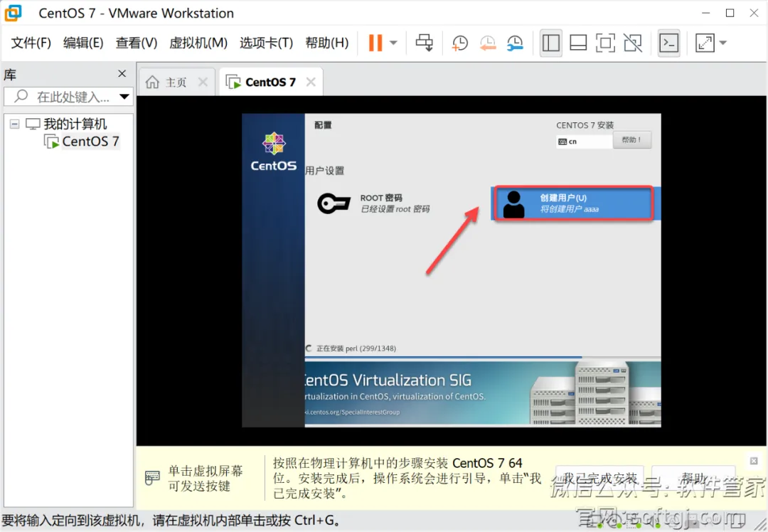Screen dimensions: 768x532
Task: Toggle the thumbnail bar view
Action: (x=578, y=43)
